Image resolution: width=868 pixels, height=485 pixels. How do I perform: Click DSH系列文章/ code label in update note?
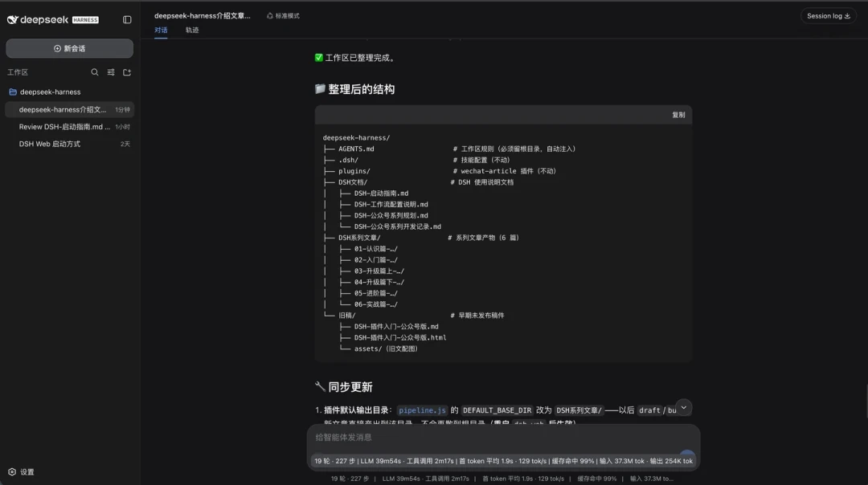click(579, 410)
